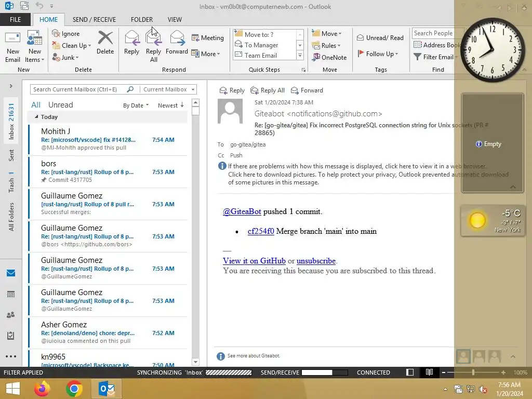Open the Quick Steps dialog launcher
The height and width of the screenshot is (399, 532).
[x=303, y=70]
